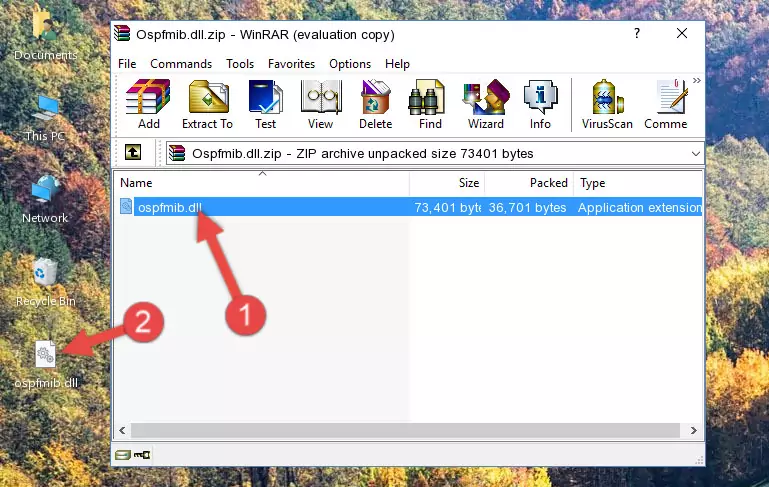Open the Favorites menu

click(x=291, y=64)
